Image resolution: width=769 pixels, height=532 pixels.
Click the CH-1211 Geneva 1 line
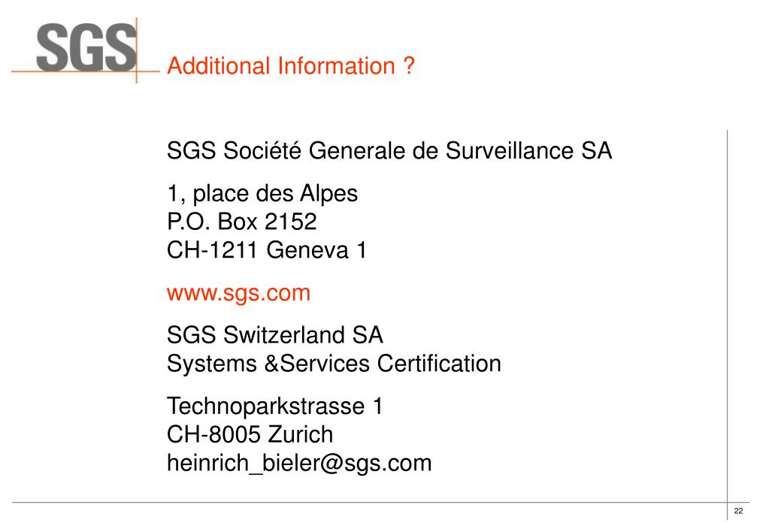point(267,250)
